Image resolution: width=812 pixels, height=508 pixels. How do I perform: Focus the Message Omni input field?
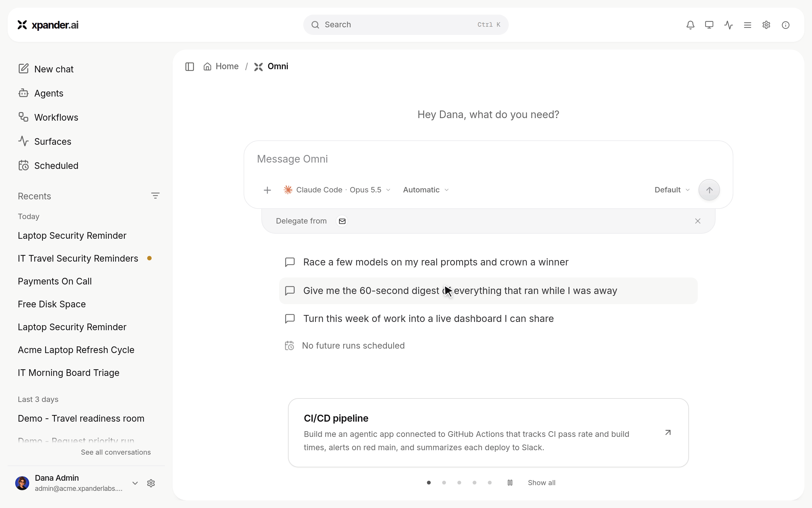[x=488, y=159]
